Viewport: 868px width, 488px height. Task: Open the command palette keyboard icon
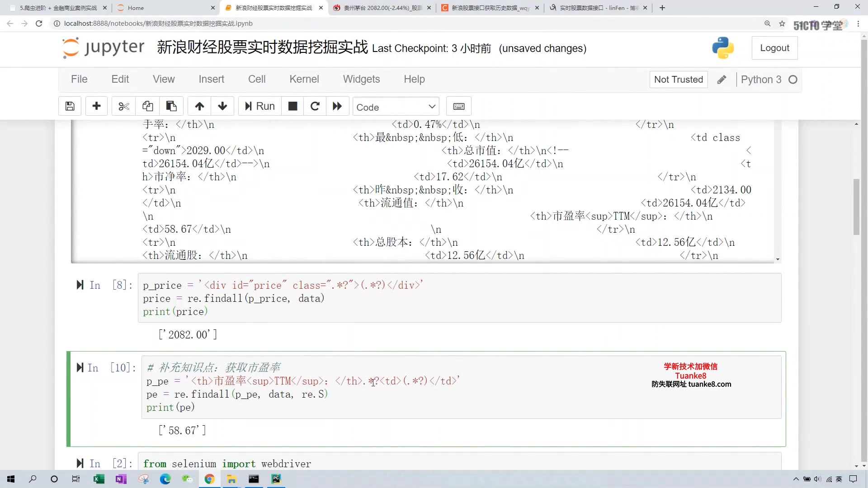[x=459, y=106]
